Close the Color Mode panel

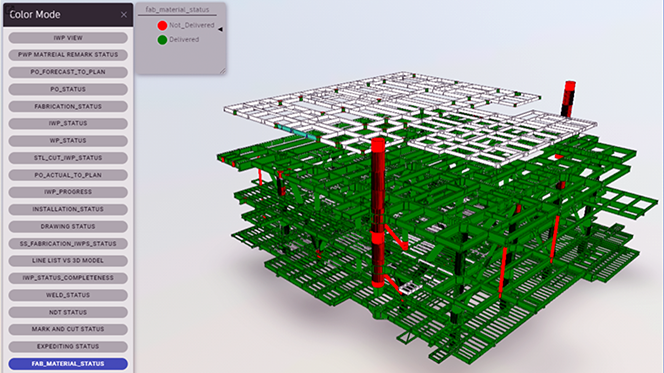click(124, 15)
